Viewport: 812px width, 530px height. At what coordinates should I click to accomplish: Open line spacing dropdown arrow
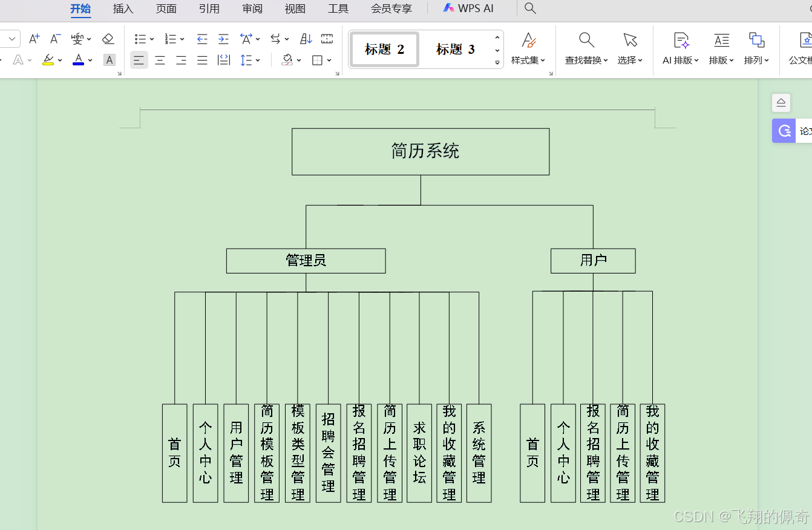pos(258,61)
